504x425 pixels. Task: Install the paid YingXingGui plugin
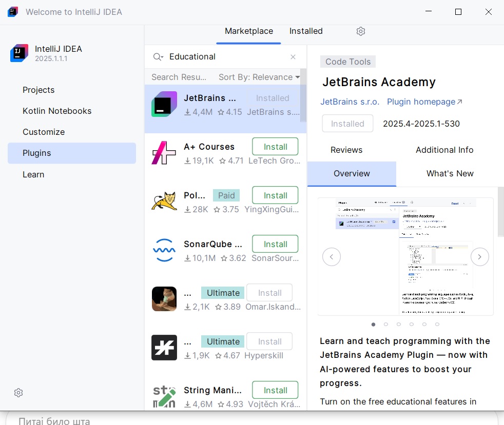point(275,195)
